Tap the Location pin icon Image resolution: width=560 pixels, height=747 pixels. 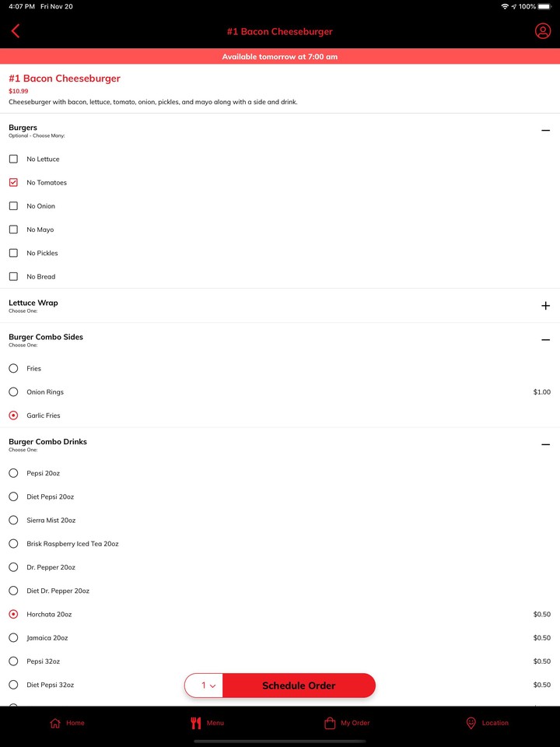pyautogui.click(x=471, y=723)
